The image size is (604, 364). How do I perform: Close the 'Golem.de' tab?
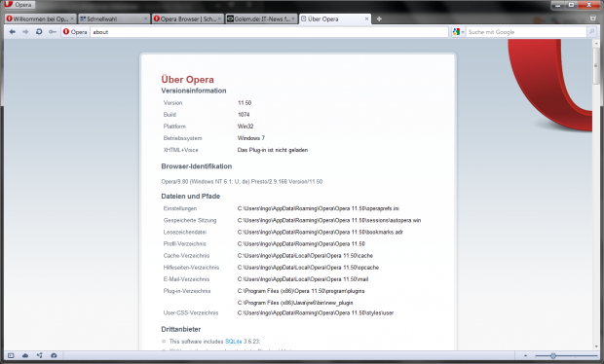pyautogui.click(x=293, y=18)
